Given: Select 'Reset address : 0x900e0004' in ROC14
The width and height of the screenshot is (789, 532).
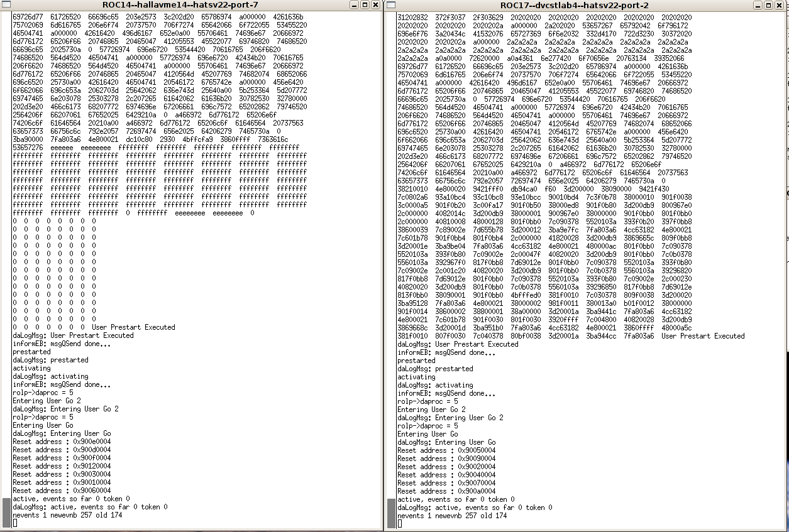Looking at the screenshot, I should (62, 442).
